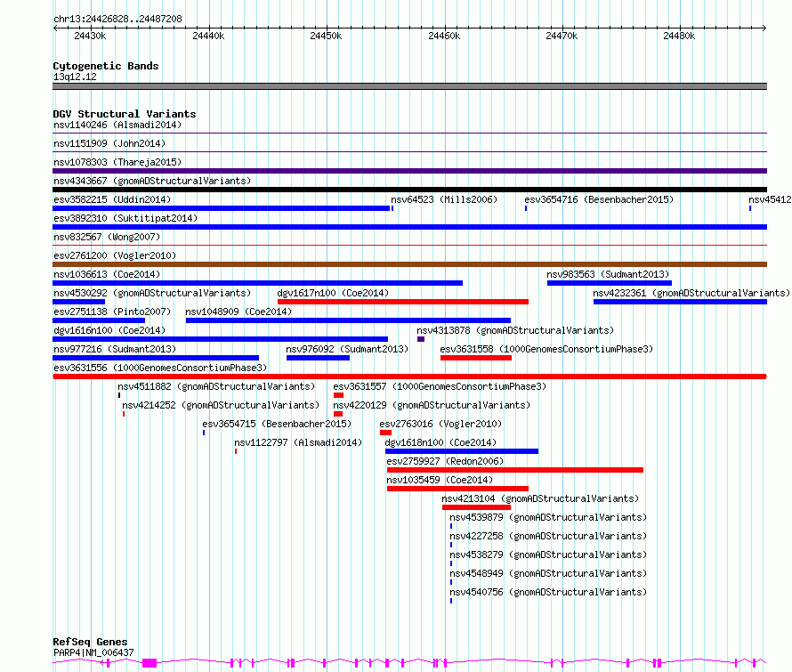Click the nsv4343667 gnomAD black bar label

click(x=152, y=181)
